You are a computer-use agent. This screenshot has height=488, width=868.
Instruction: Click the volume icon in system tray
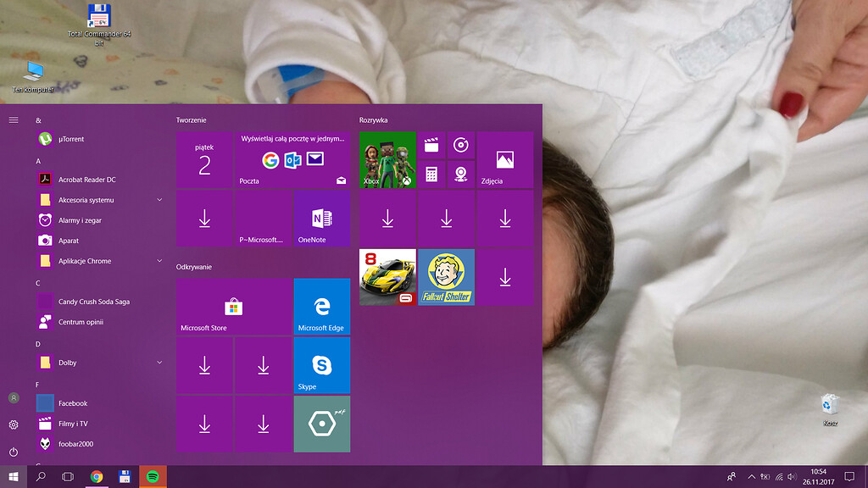pyautogui.click(x=792, y=476)
